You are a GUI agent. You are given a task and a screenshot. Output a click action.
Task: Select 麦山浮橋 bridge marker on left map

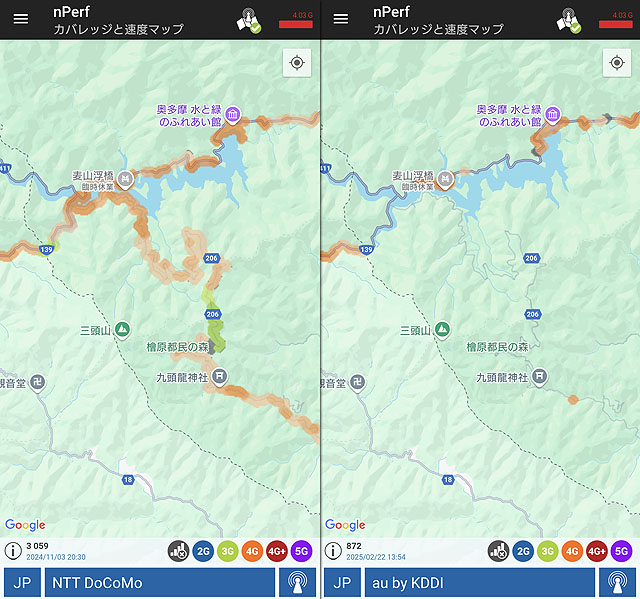point(125,180)
